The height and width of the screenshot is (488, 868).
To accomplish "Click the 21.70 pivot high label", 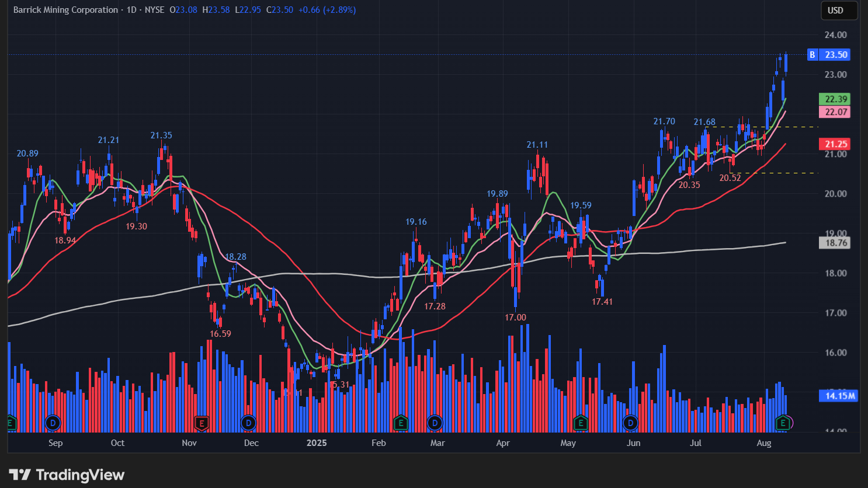I will point(664,121).
